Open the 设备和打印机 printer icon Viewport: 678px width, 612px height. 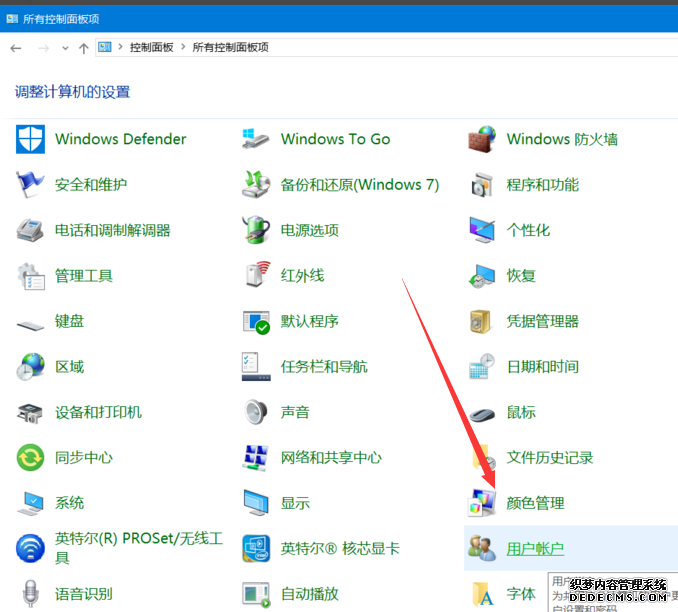coord(29,413)
